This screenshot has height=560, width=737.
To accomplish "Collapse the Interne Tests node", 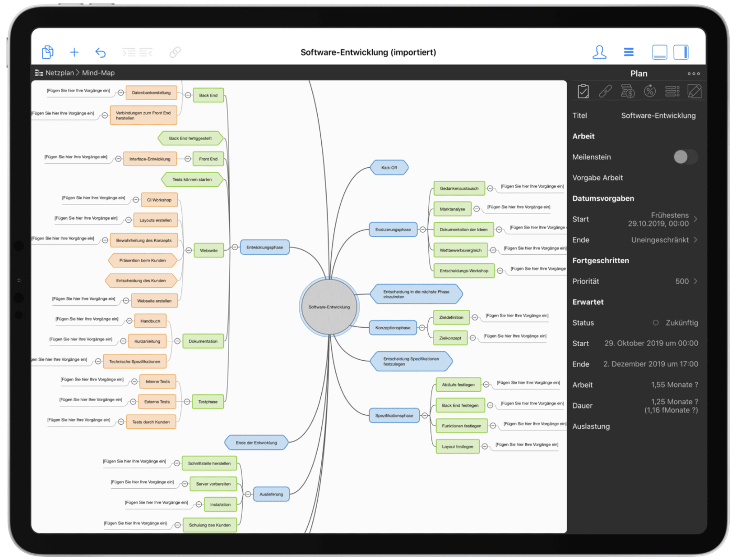I will 134,382.
